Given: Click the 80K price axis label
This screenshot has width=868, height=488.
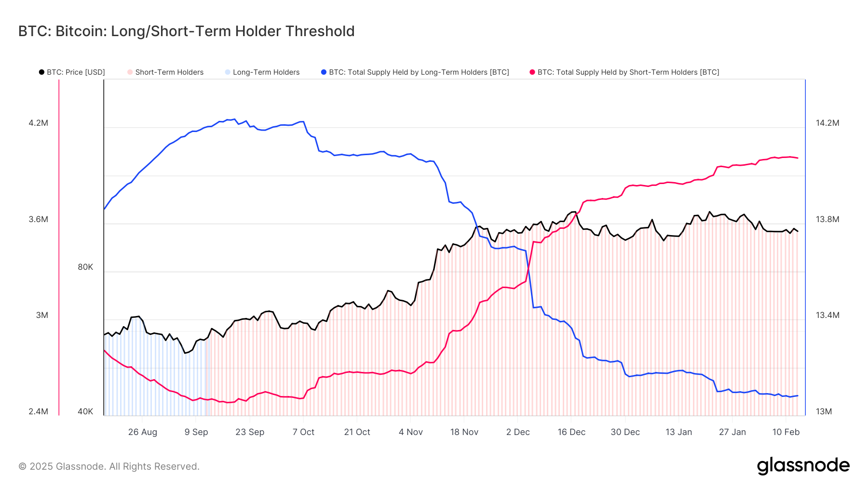Looking at the screenshot, I should (x=85, y=267).
